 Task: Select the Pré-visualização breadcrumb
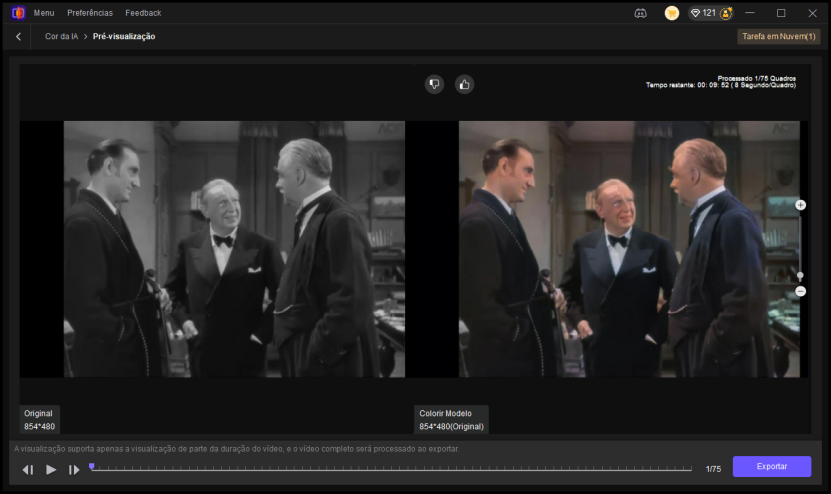[x=124, y=37]
